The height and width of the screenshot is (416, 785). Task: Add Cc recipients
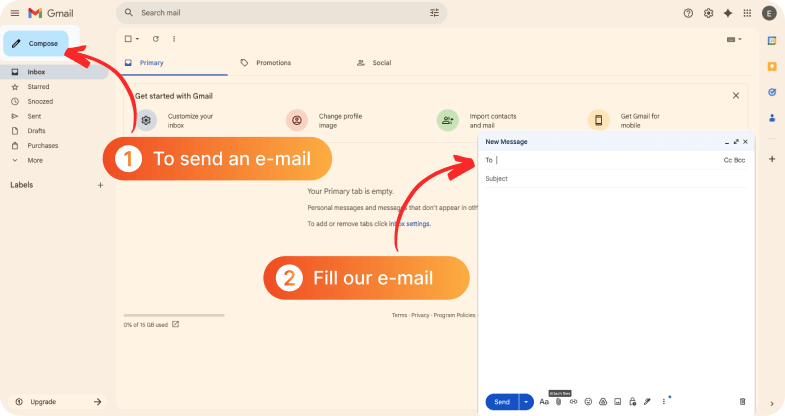[x=727, y=160]
